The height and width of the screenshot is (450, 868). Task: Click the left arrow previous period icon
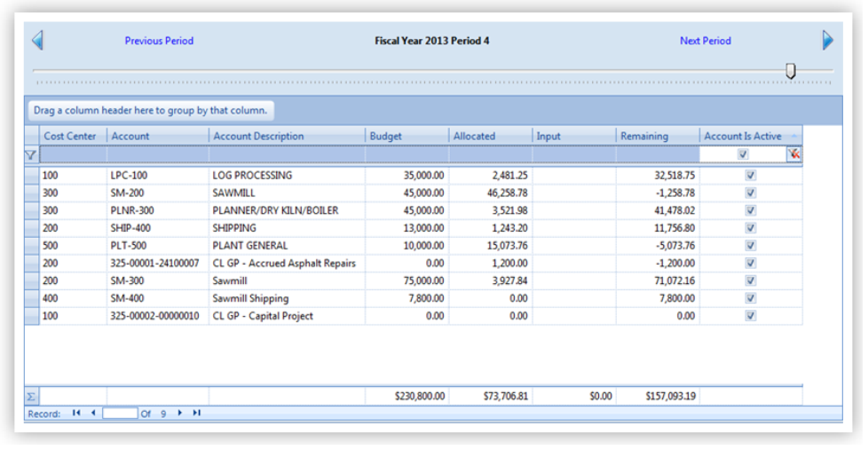click(37, 40)
